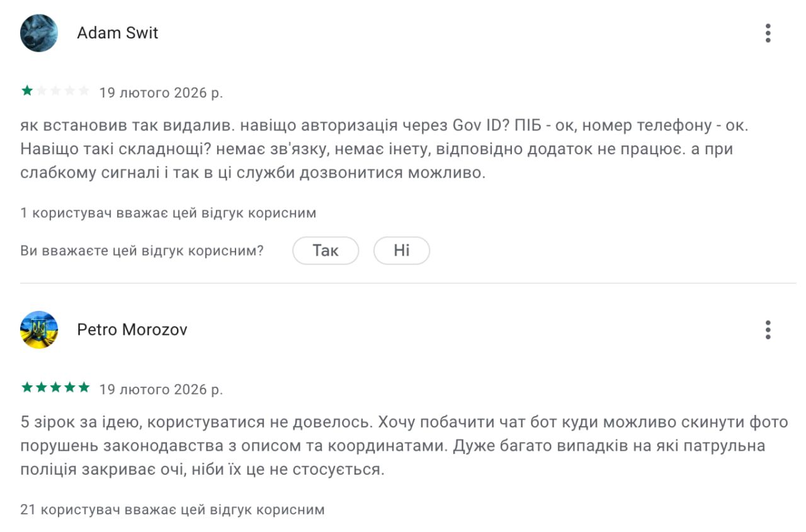Open the overflow menu on Adam Swit's review
The width and height of the screenshot is (806, 532).
coord(768,33)
